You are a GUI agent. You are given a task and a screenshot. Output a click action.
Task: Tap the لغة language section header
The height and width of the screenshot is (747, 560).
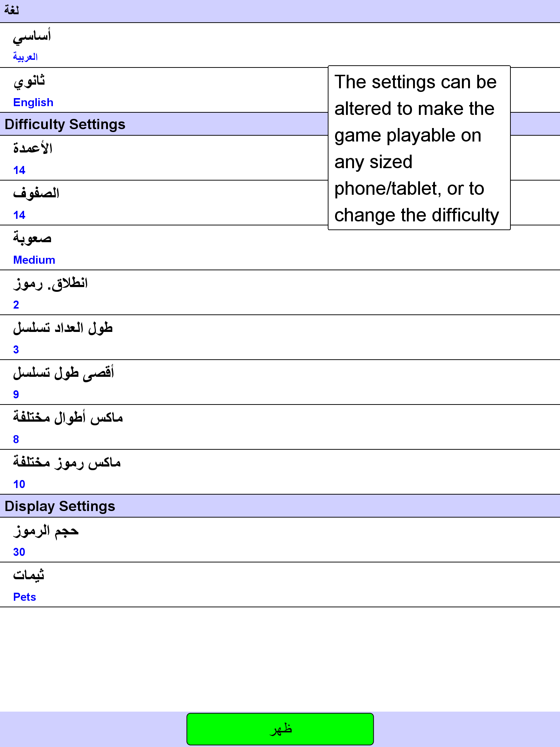280,11
